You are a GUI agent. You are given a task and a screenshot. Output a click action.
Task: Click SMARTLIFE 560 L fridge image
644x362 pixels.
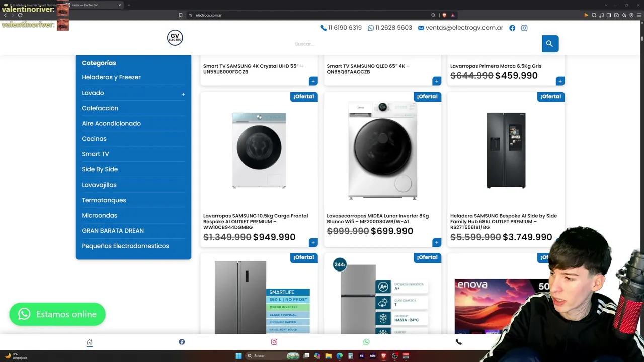tap(262, 297)
